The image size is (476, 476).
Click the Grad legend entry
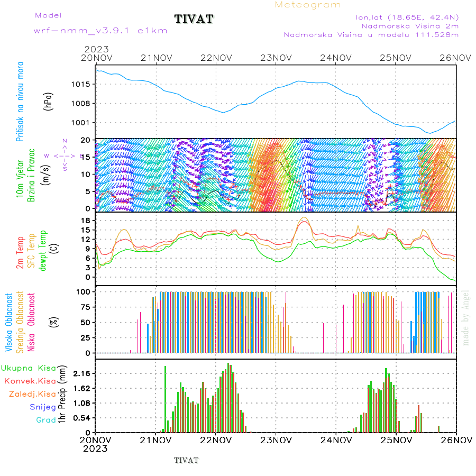(x=46, y=420)
